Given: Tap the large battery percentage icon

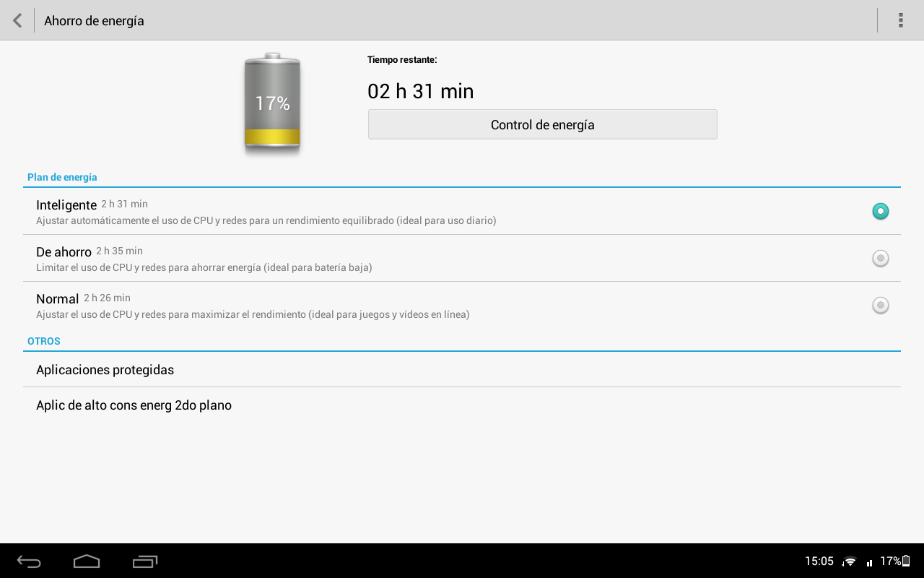Looking at the screenshot, I should coord(272,103).
